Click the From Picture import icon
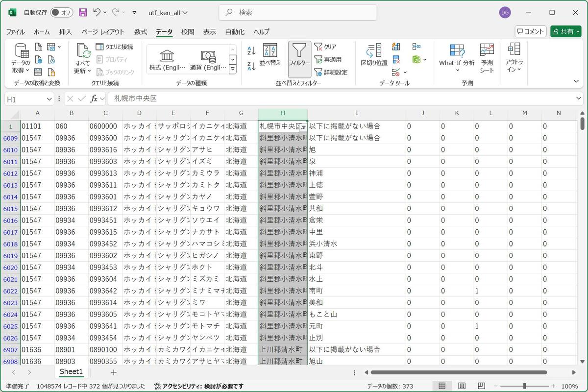Viewport: 588px width, 392px height. point(51,47)
